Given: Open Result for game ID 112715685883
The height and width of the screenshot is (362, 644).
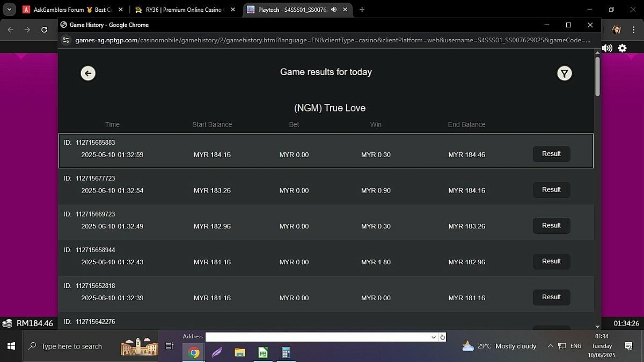Looking at the screenshot, I should point(551,154).
